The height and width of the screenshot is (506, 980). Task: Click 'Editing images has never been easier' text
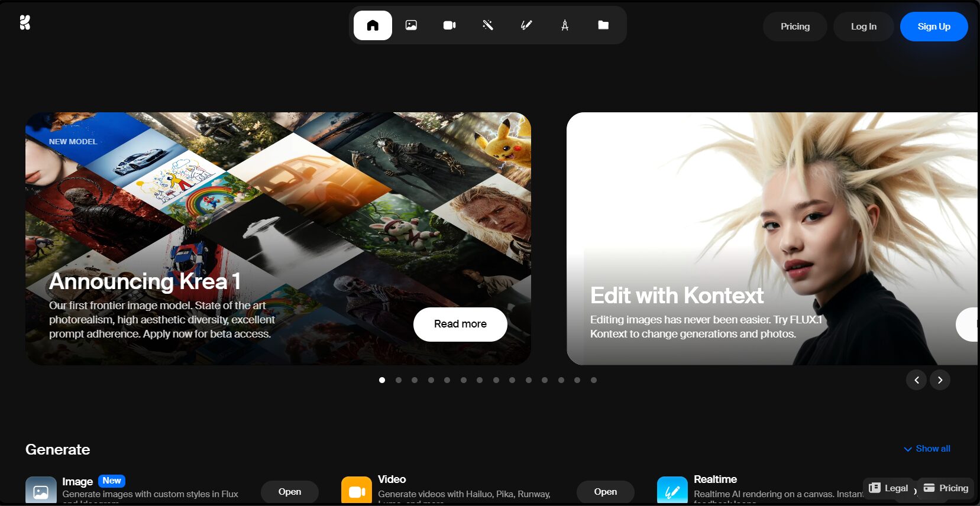click(x=706, y=327)
